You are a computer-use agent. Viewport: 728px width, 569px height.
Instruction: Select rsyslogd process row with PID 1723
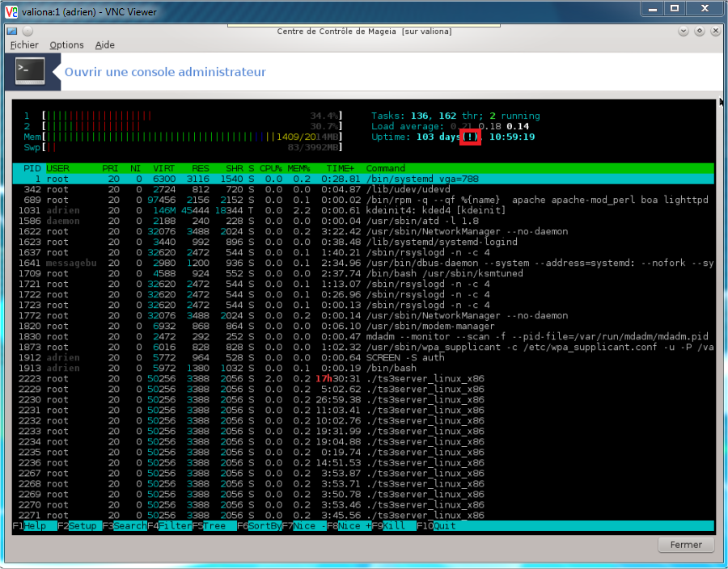click(x=363, y=306)
